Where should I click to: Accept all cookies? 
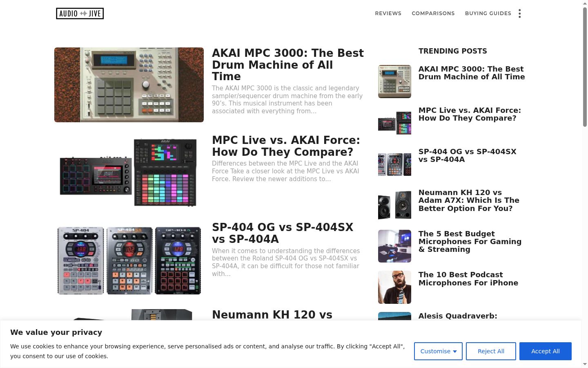545,351
